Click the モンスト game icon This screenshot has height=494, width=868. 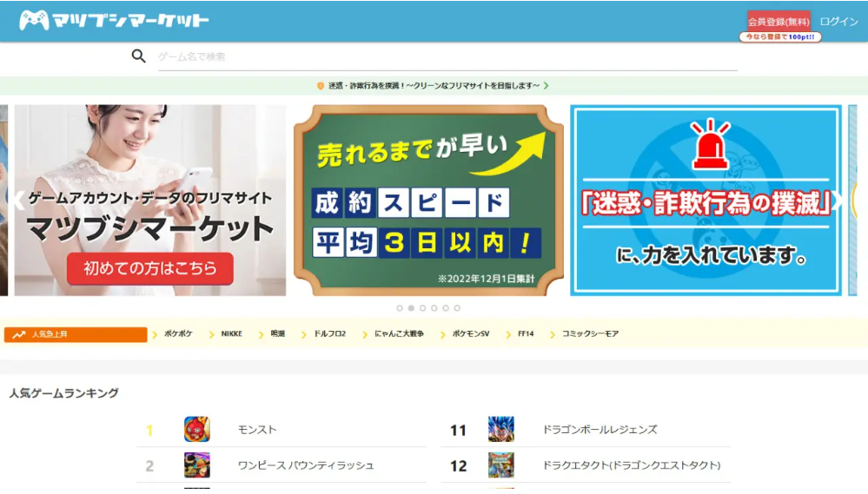[x=197, y=430]
